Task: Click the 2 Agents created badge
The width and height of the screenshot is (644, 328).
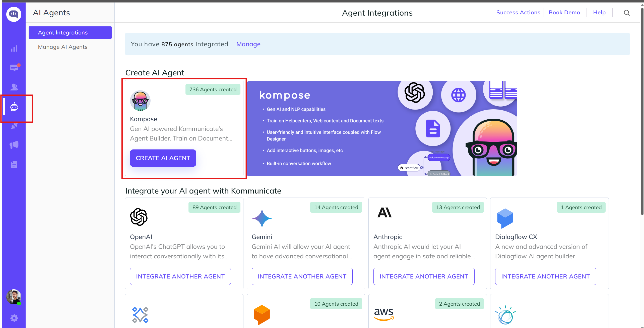Action: coord(459,304)
